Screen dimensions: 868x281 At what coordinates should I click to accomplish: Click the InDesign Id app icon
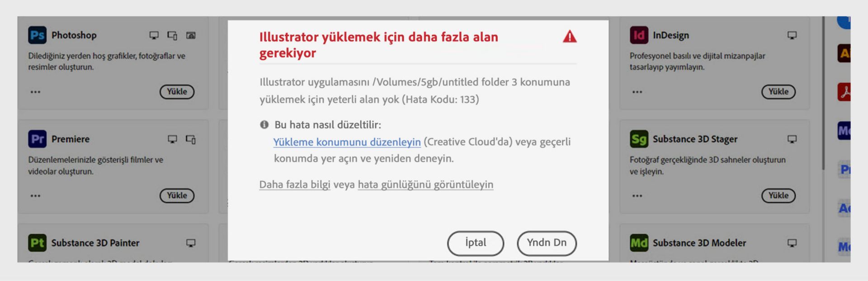coord(639,35)
